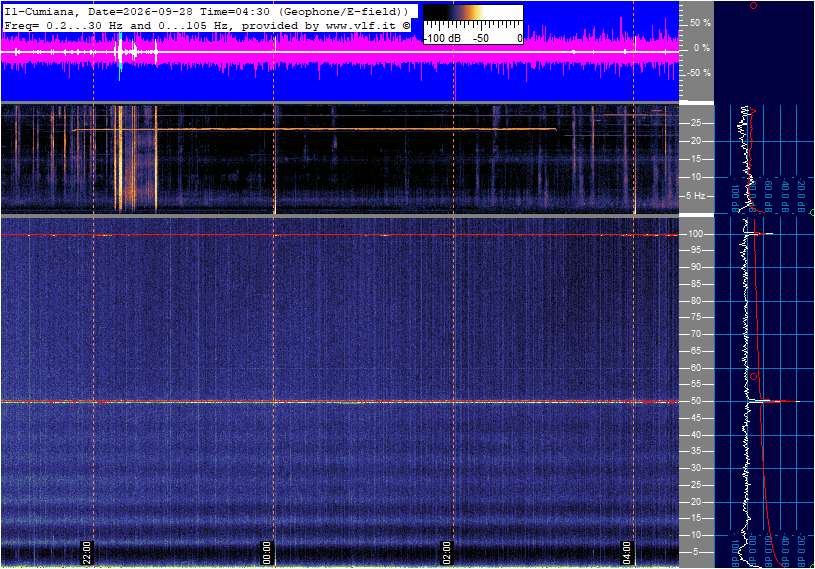Click the -50 % amplitude label
The image size is (815, 569).
[x=699, y=73]
